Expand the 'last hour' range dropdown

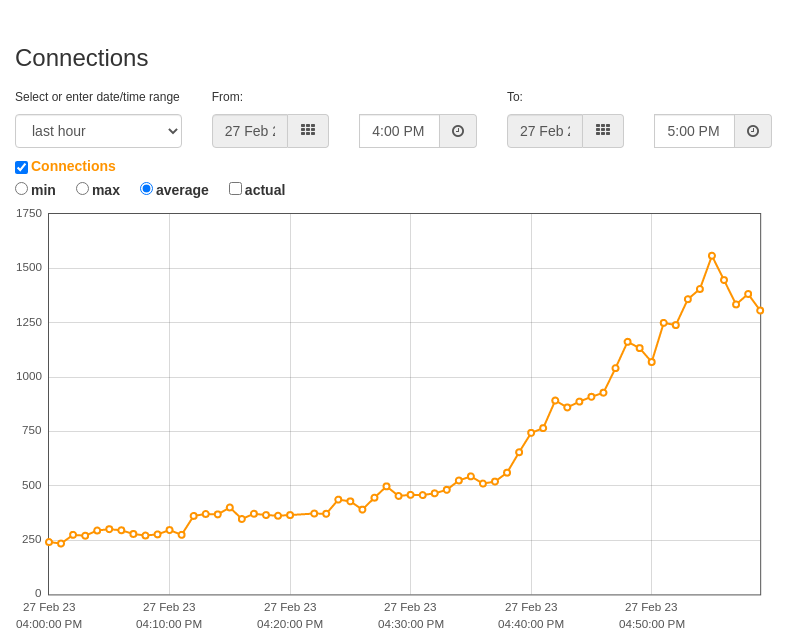(x=98, y=131)
